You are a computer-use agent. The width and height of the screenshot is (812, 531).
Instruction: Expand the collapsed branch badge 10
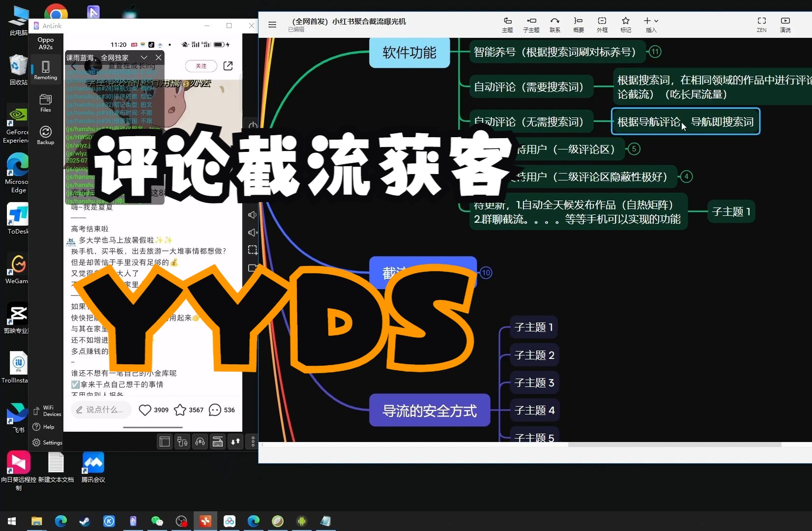pos(486,272)
